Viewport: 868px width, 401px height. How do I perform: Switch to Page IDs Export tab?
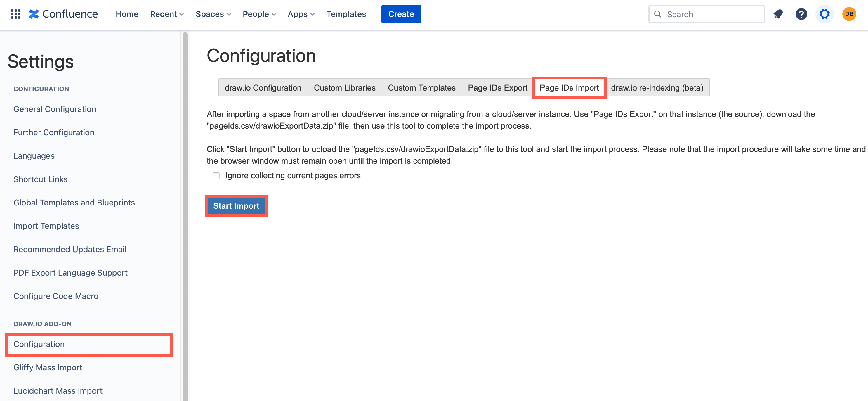pos(497,87)
